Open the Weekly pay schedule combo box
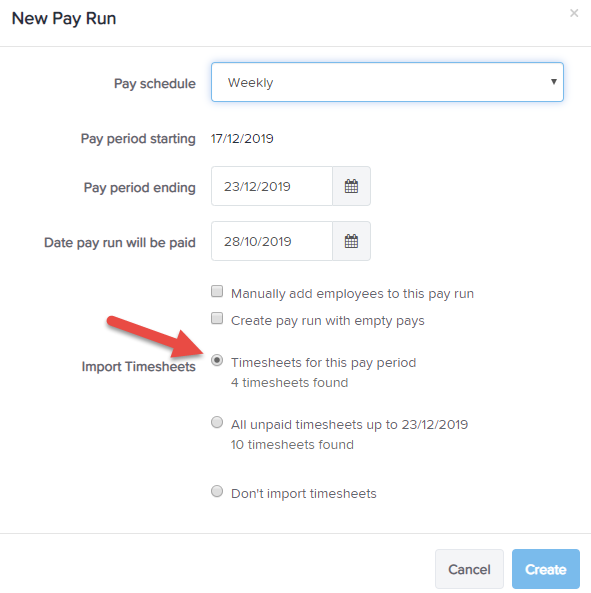Screen dimensions: 591x593 pyautogui.click(x=387, y=82)
